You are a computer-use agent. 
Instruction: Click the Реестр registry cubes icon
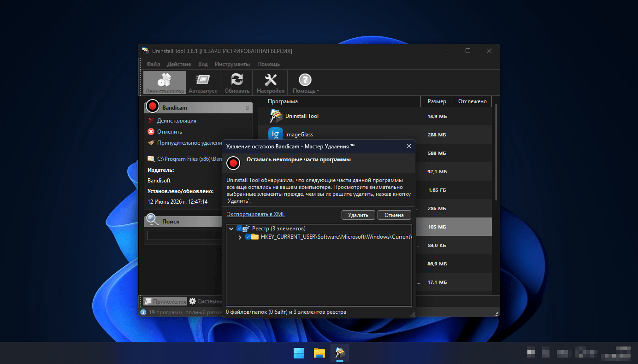point(247,229)
